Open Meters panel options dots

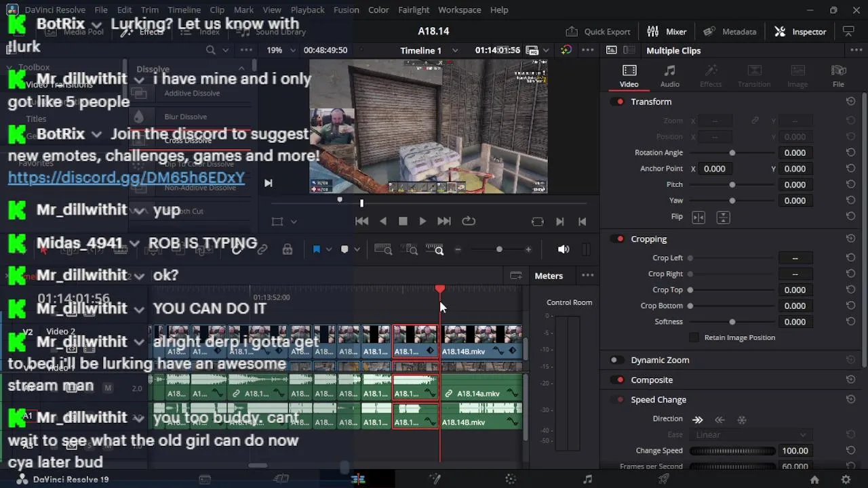(x=588, y=276)
